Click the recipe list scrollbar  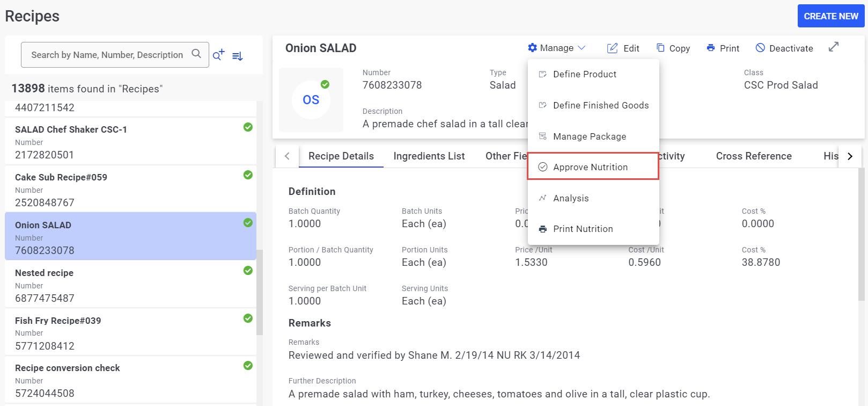click(x=260, y=292)
